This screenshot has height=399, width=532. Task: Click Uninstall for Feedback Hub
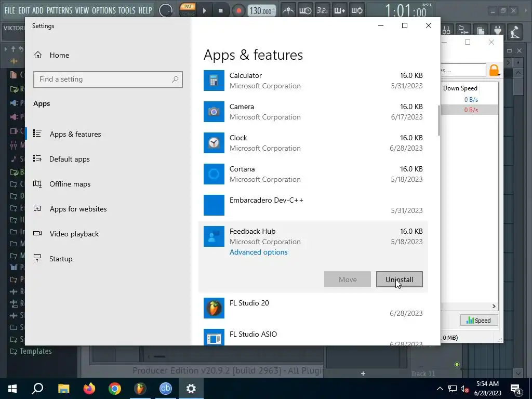pyautogui.click(x=400, y=279)
